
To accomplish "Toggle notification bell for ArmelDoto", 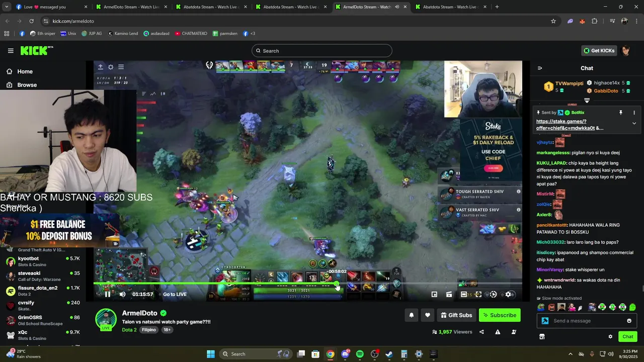I will 412,315.
